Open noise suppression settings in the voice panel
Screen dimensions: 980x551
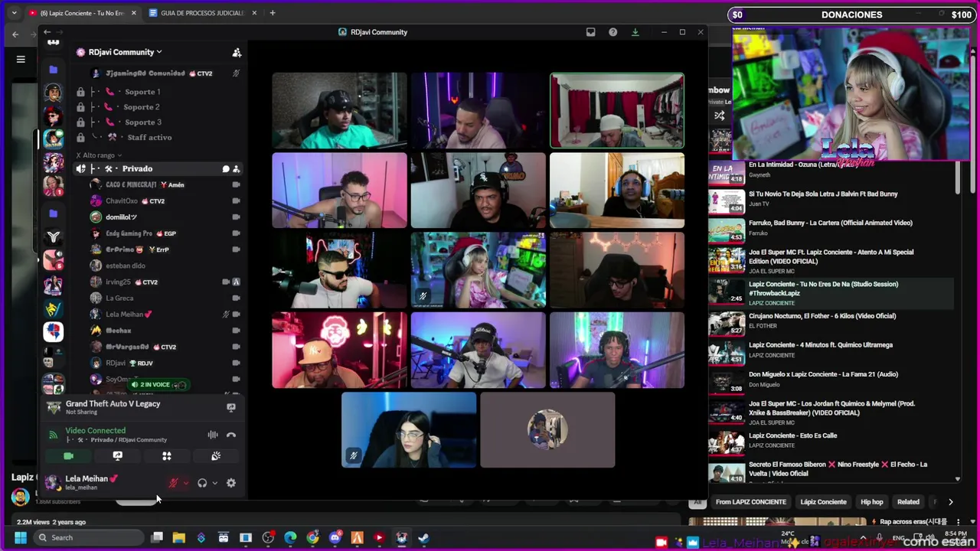coord(213,435)
